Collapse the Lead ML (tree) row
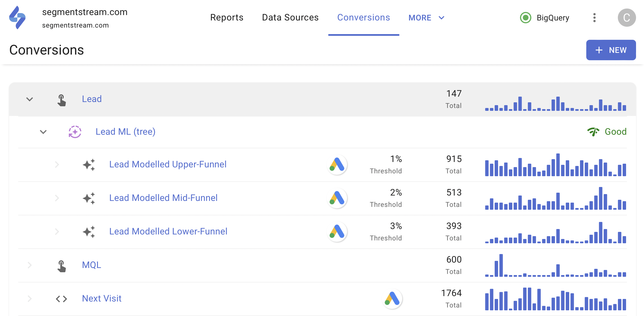This screenshot has width=644, height=316. point(43,132)
